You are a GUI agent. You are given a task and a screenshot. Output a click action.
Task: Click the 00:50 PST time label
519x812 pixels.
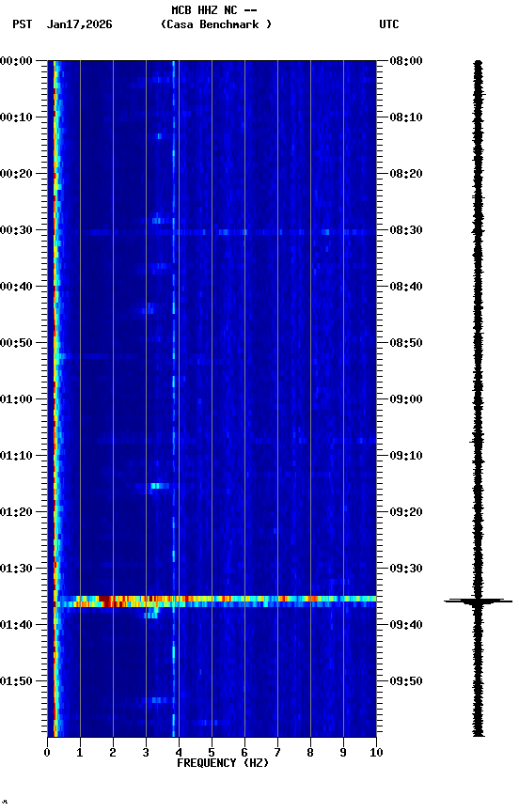[x=16, y=343]
